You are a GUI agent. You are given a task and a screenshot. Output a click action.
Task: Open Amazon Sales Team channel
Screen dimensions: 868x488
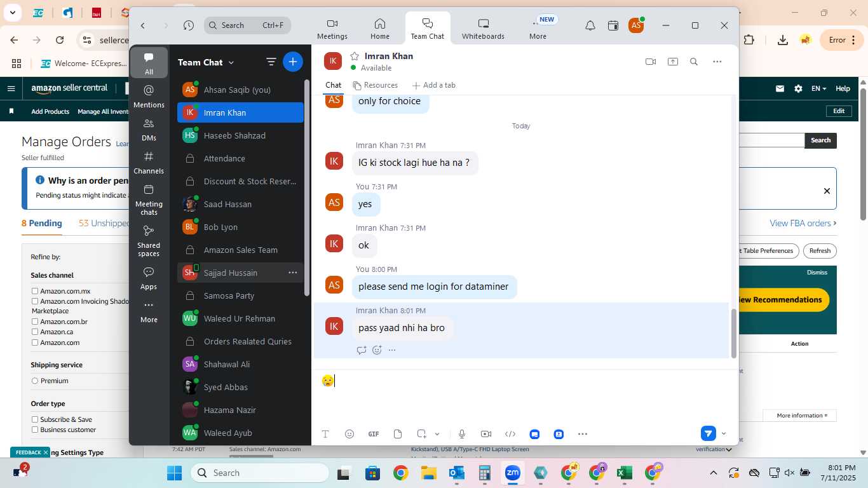coord(240,250)
